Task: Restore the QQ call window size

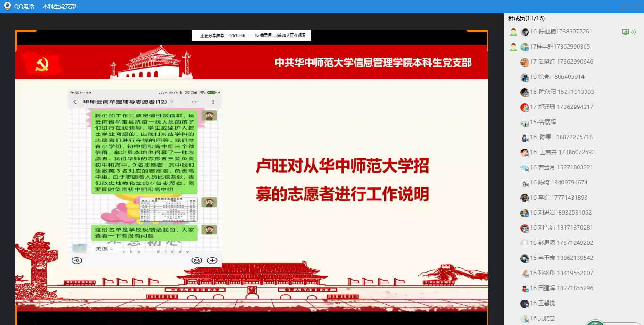Action: (624, 7)
